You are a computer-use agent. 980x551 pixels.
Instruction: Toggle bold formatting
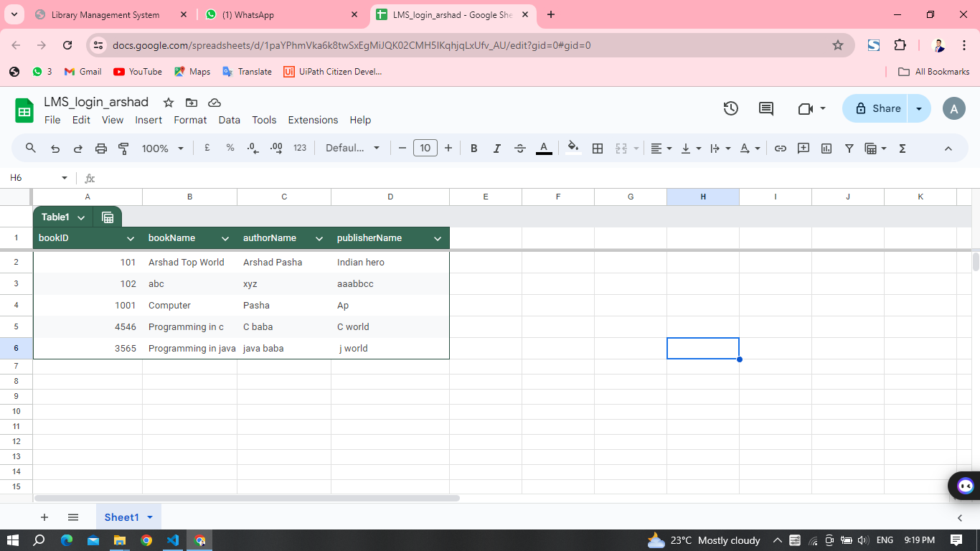click(x=473, y=149)
